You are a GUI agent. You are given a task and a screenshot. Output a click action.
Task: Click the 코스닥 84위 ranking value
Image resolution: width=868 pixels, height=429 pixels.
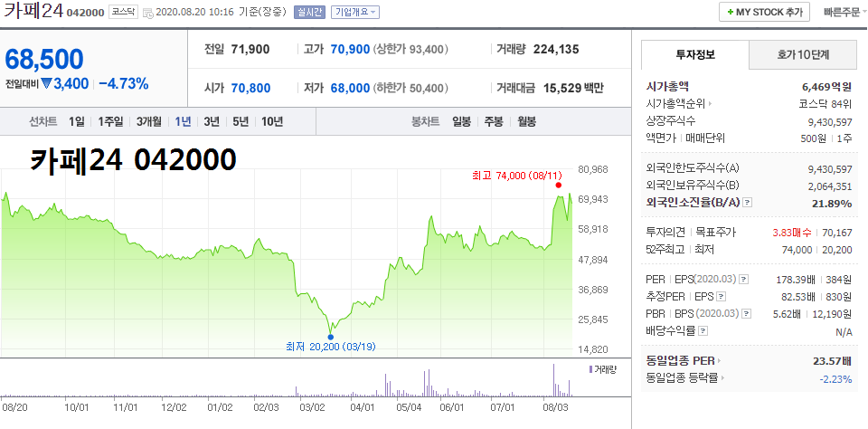(x=825, y=104)
